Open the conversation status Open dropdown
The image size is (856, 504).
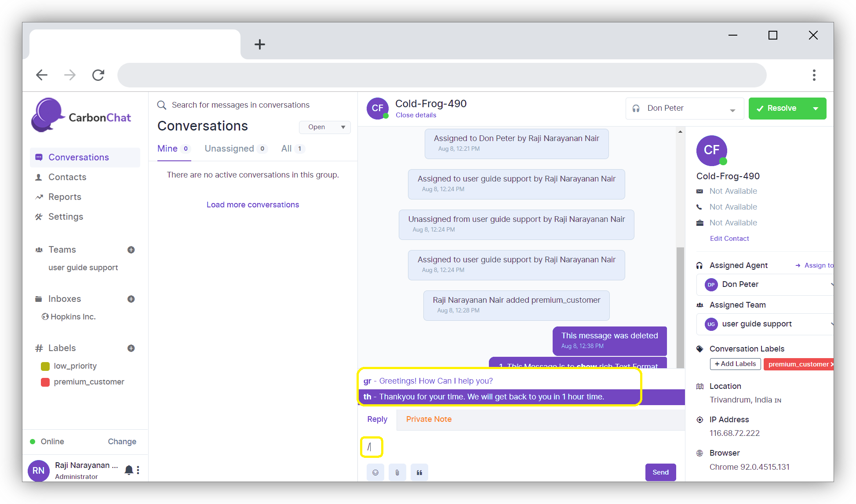(x=325, y=127)
